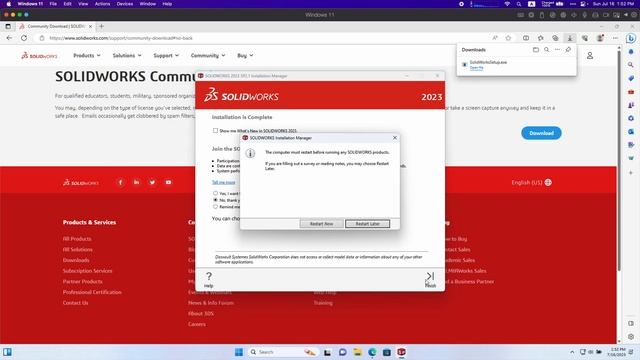Open the Bing chat sidebar icon
640x360 pixels.
pyautogui.click(x=631, y=38)
